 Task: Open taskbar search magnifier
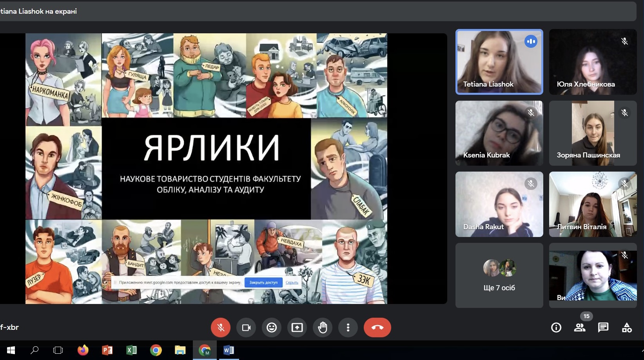point(34,350)
